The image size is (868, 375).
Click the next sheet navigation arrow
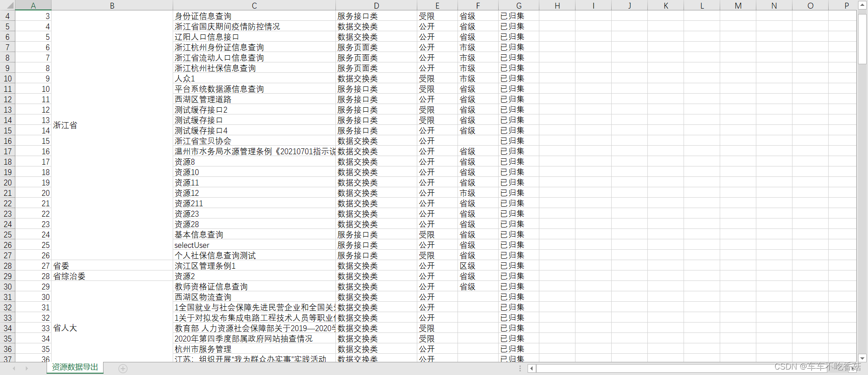tap(27, 369)
